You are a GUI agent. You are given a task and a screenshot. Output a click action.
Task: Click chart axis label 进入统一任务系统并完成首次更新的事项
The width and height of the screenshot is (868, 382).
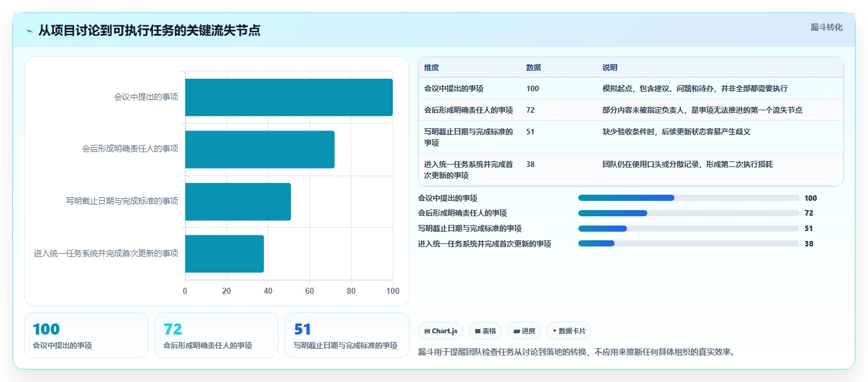[x=106, y=253]
